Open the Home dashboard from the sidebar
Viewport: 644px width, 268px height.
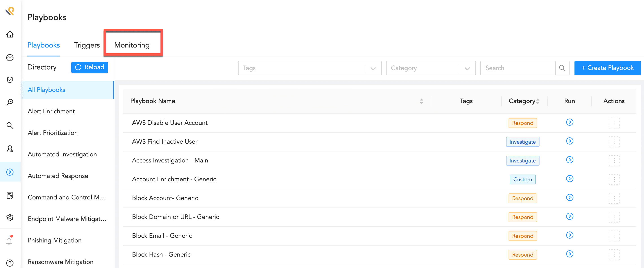click(10, 35)
